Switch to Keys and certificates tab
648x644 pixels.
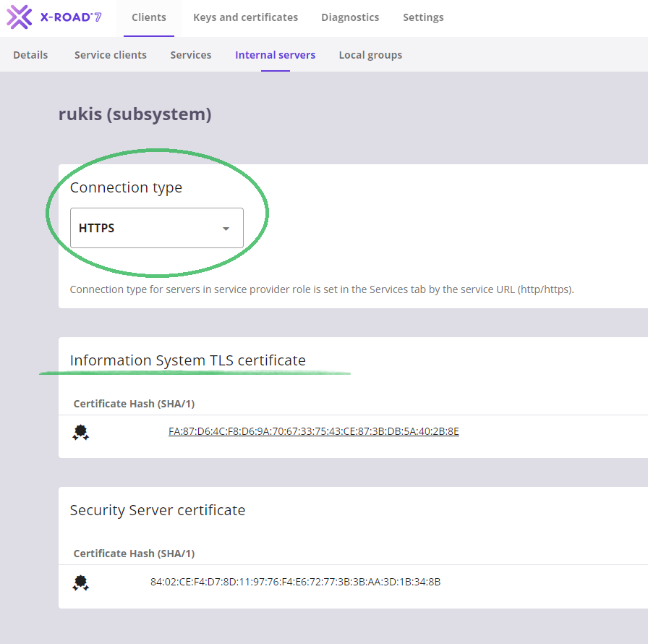[x=245, y=17]
